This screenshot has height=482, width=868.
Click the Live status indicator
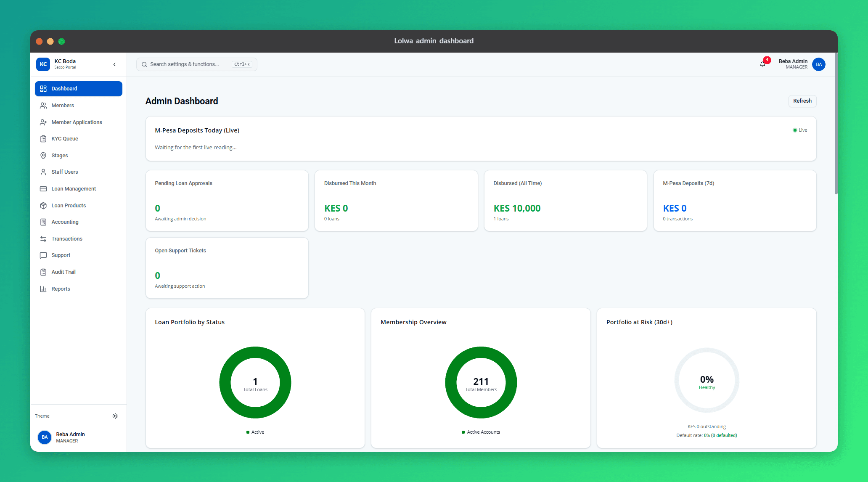coord(800,130)
